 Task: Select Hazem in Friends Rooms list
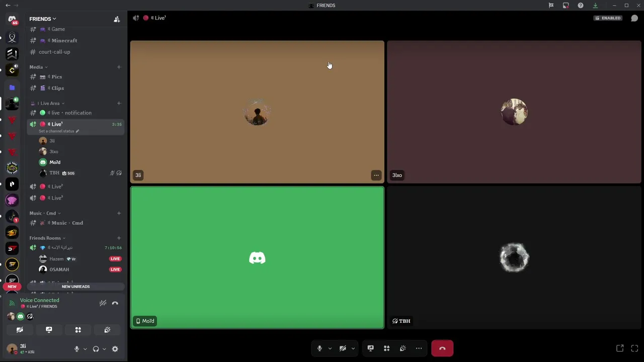point(80,259)
